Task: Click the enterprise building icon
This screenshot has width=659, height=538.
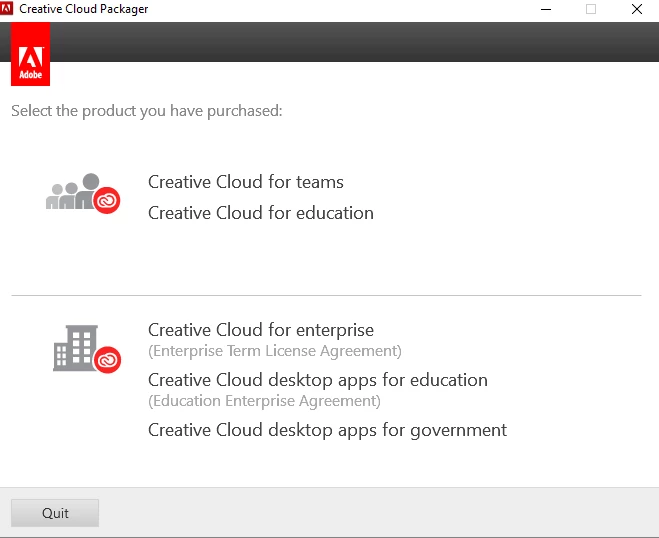Action: tap(87, 349)
